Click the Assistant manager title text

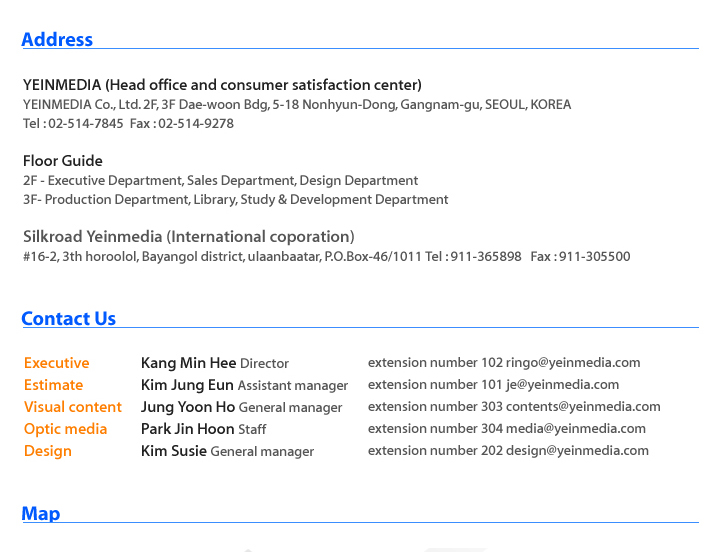pyautogui.click(x=293, y=386)
